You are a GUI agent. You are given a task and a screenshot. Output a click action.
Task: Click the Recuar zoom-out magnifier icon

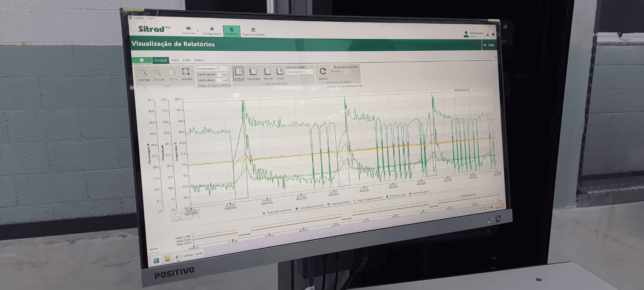[157, 72]
